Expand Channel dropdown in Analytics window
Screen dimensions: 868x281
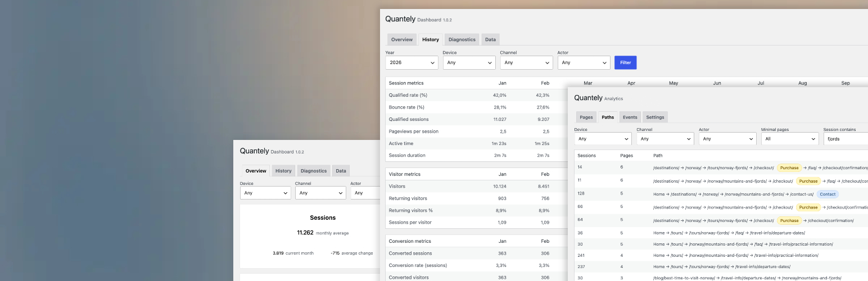coord(665,138)
